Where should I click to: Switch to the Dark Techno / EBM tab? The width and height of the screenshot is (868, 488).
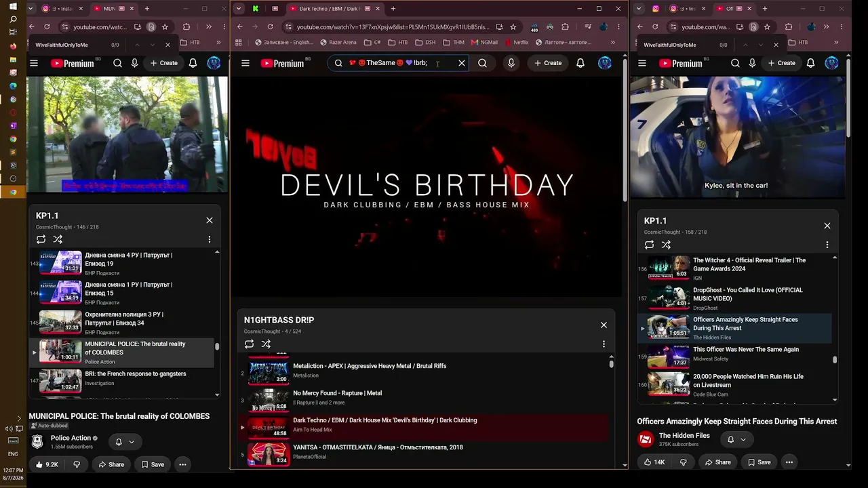[x=333, y=9]
